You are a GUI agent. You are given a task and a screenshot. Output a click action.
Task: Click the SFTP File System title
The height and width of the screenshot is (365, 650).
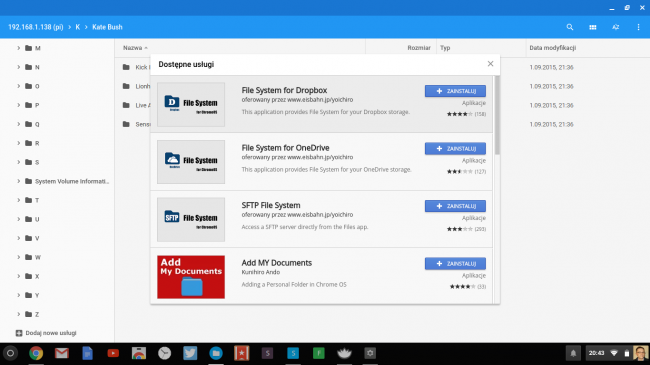coord(271,205)
